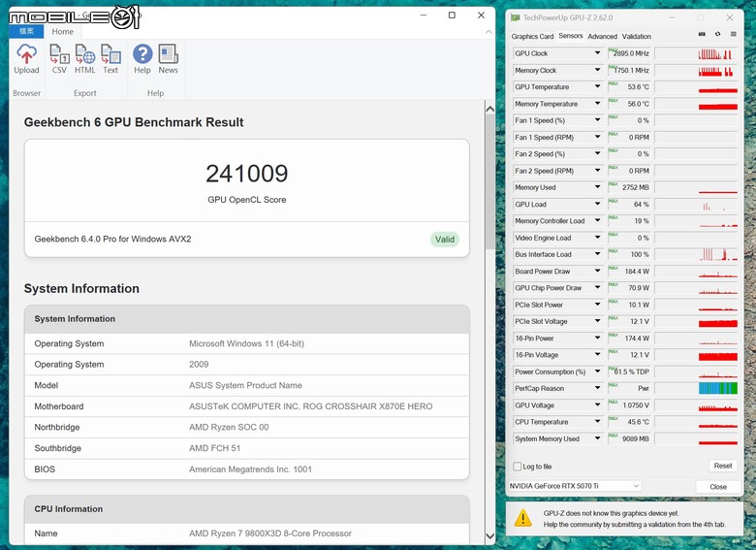The image size is (756, 550).
Task: Click 'American Megatrends Inc. 1001' BIOS value
Action: click(x=250, y=469)
